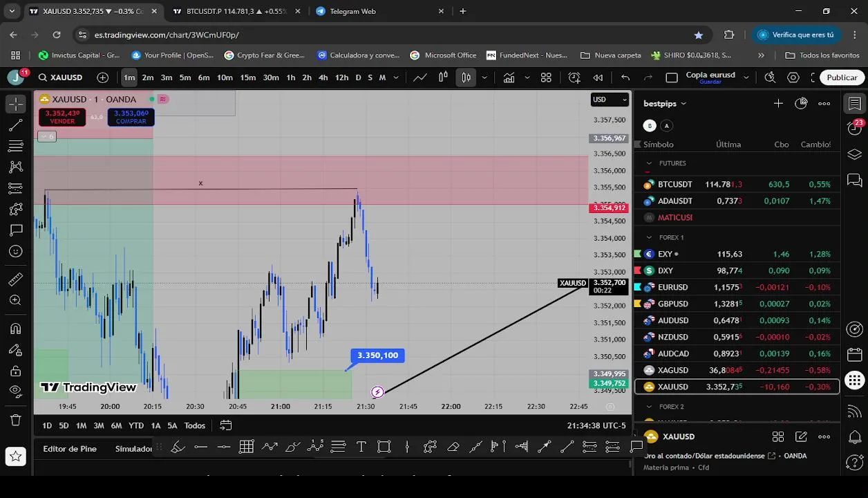Open the brush and shapes tool
Screen dimensions: 868x498
click(15, 209)
